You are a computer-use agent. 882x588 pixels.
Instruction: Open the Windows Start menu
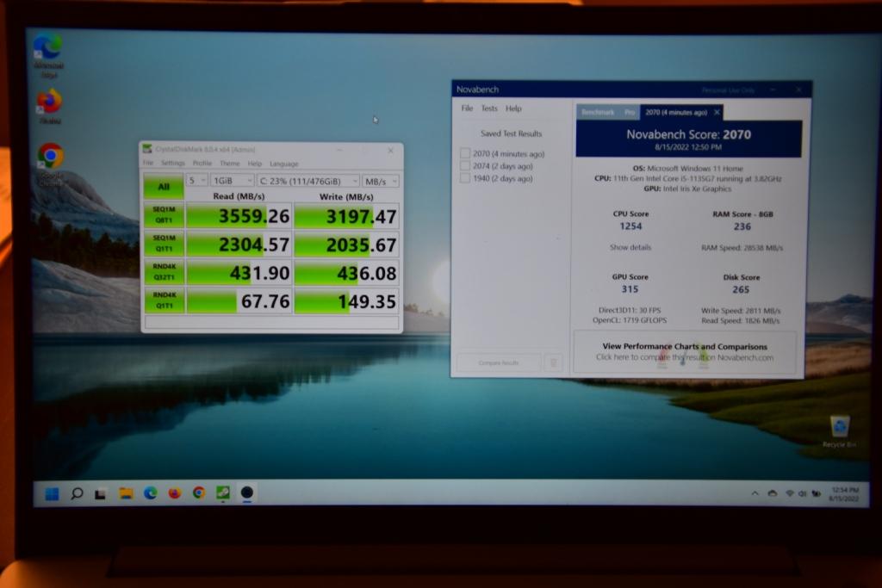point(52,493)
